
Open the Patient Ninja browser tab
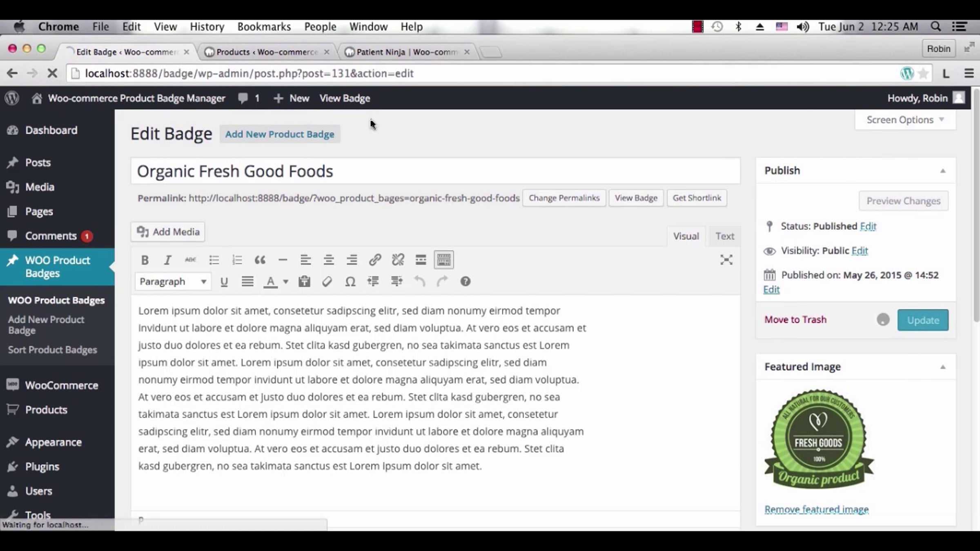(407, 52)
